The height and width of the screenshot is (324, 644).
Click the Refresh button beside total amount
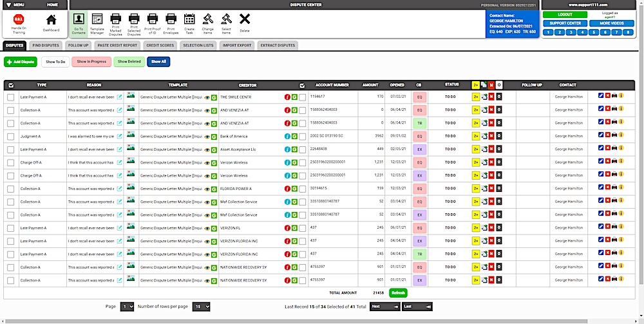[398, 293]
